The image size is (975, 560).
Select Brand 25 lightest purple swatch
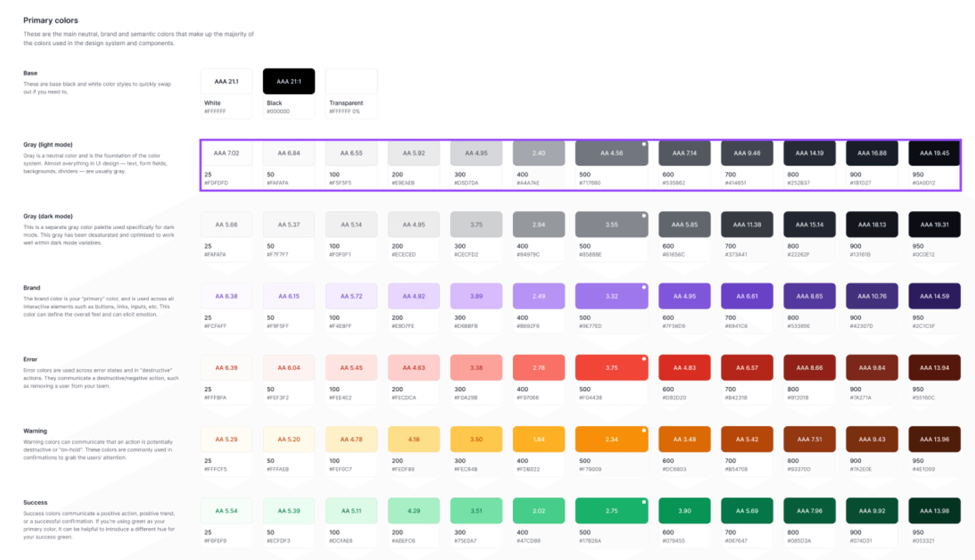[x=226, y=296]
